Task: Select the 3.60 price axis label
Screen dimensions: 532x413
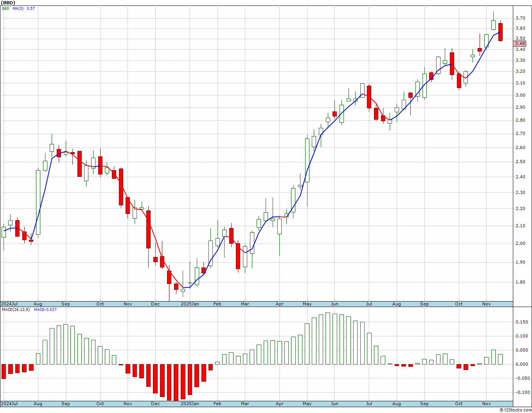Action: [x=520, y=28]
